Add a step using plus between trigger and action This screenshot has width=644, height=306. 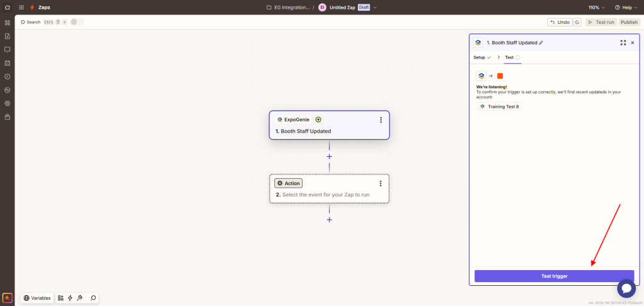pos(329,156)
